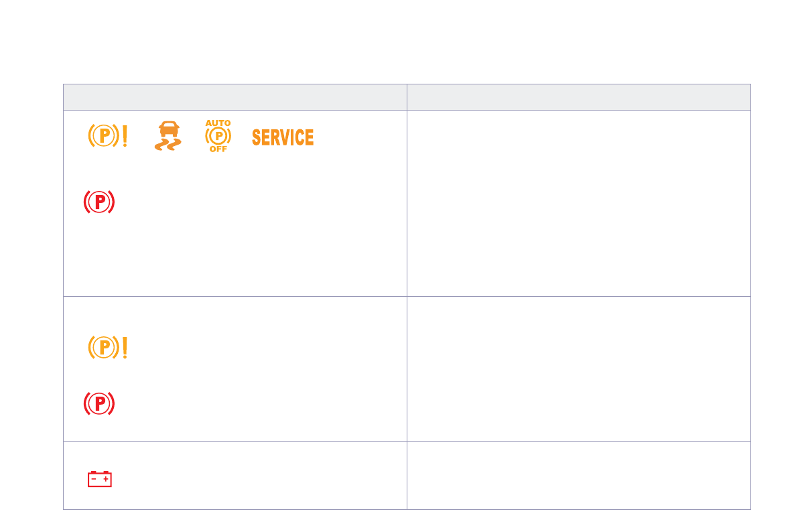Select the empty right cell beside the battery icon
The width and height of the screenshot is (798, 532).
(x=578, y=475)
